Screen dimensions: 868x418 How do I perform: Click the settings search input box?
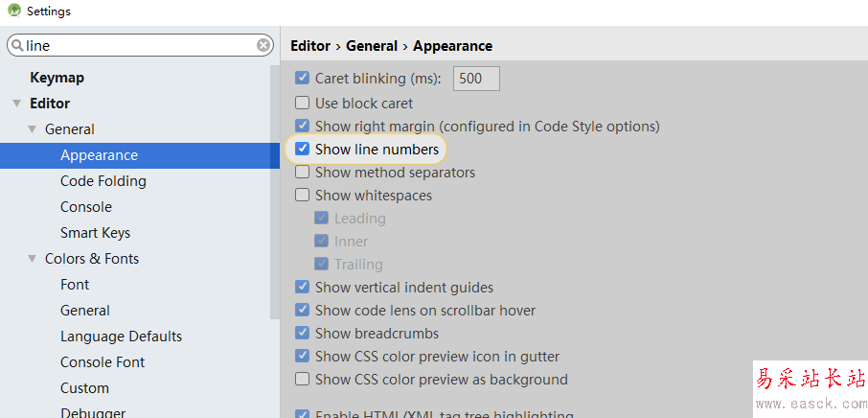pos(139,45)
